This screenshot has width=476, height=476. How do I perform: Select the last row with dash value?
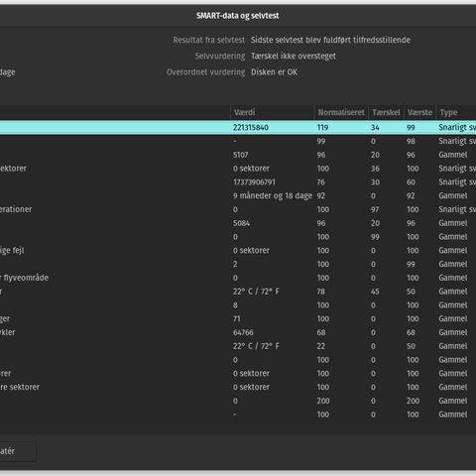238,415
